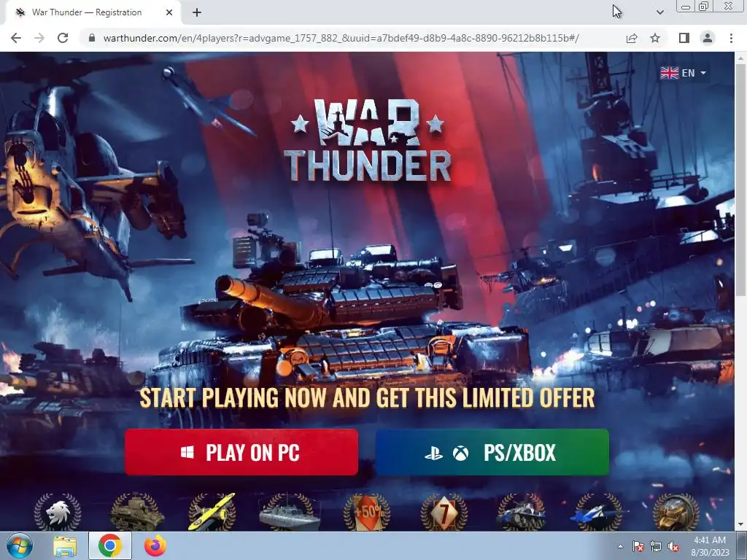Viewport: 747px width, 560px height.
Task: Open a new browser tab
Action: (197, 12)
